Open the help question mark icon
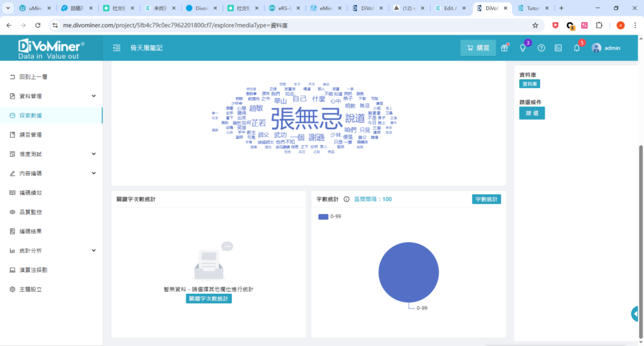The width and height of the screenshot is (644, 346). pyautogui.click(x=541, y=48)
